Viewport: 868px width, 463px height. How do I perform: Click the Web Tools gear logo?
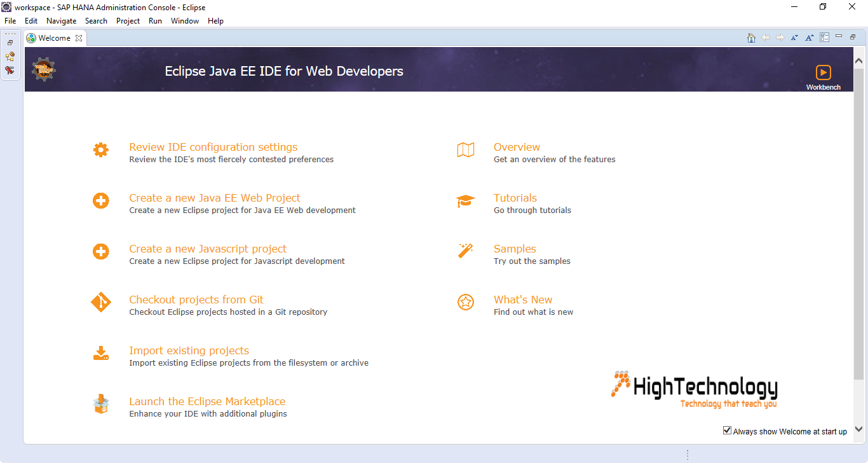pos(43,69)
